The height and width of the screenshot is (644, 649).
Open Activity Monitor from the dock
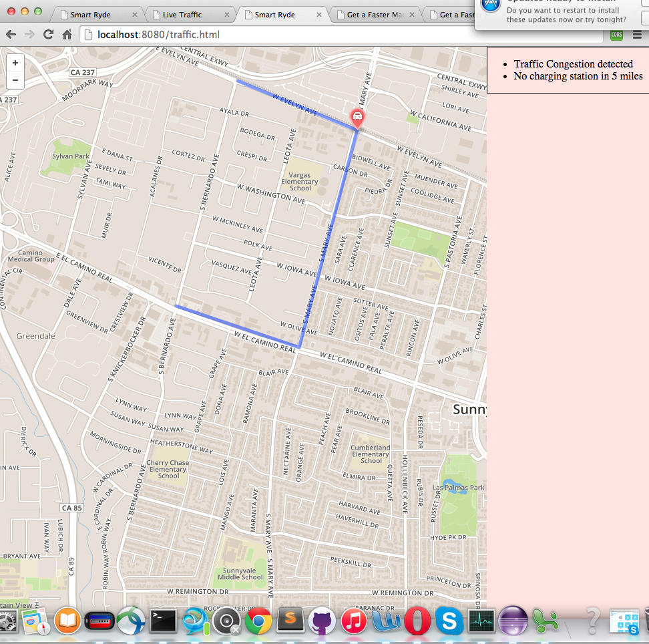point(481,621)
